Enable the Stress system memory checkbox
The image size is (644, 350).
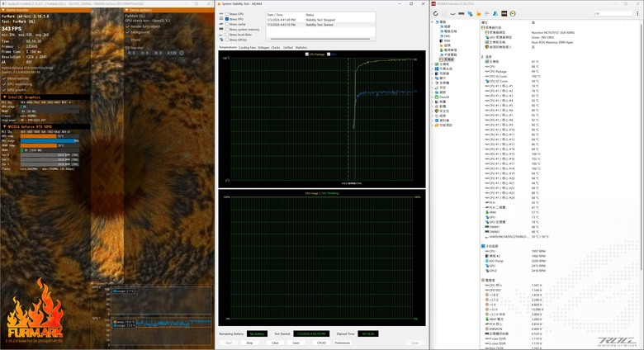coord(227,29)
